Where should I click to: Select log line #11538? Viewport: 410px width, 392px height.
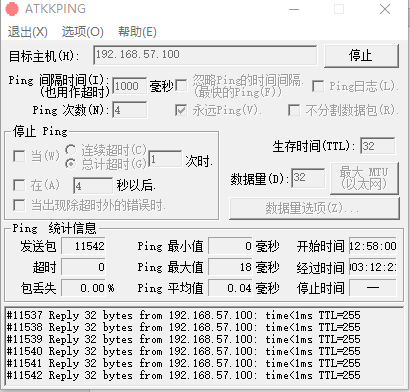183,327
